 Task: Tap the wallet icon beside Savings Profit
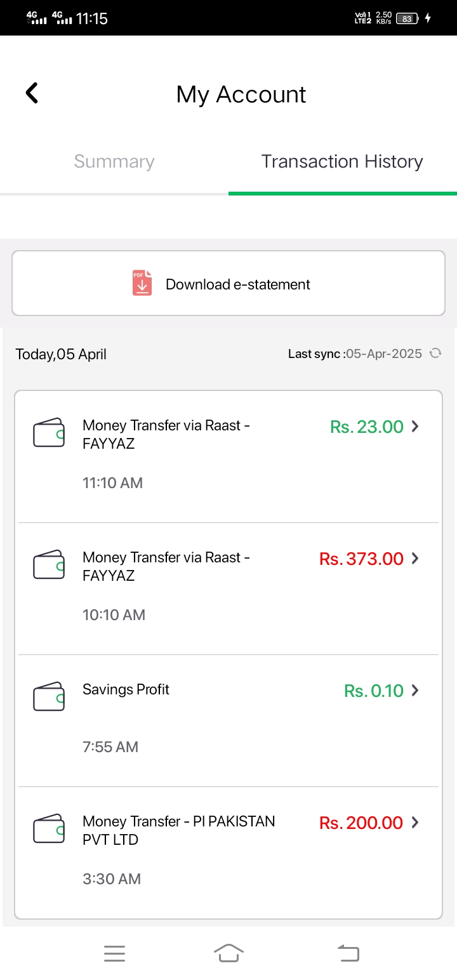click(49, 697)
